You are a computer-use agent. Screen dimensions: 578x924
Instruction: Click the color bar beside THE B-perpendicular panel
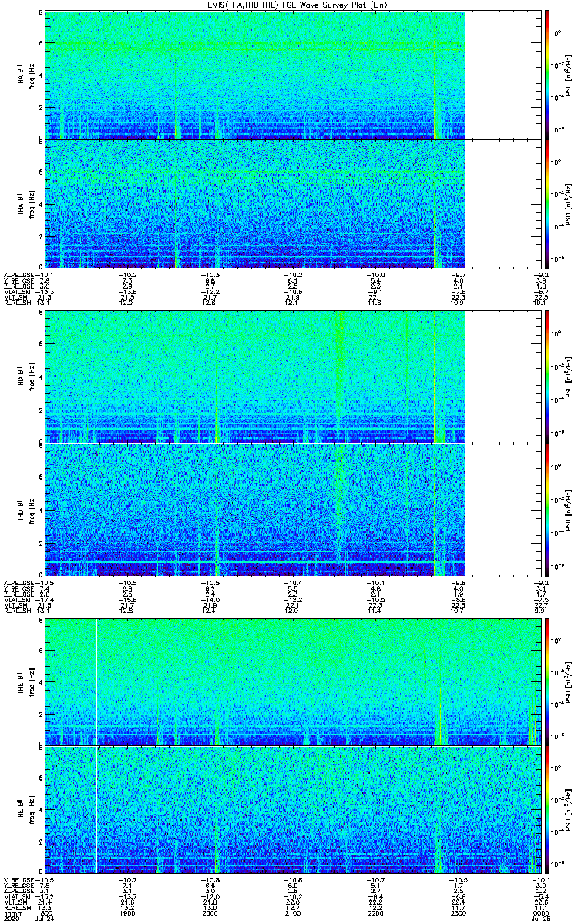click(548, 681)
